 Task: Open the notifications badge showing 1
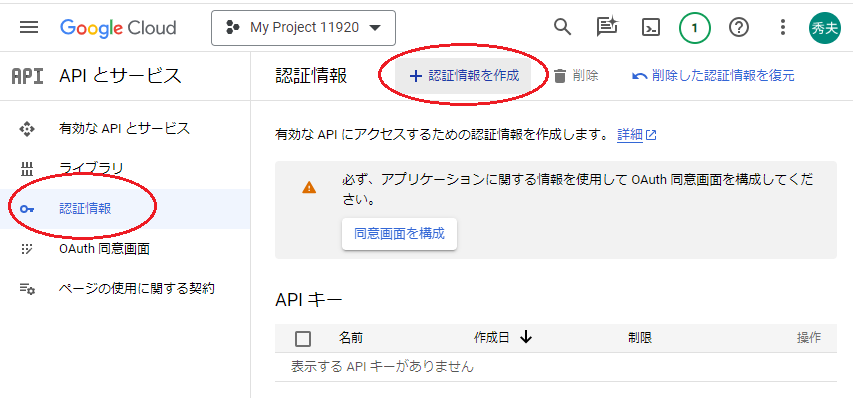coord(695,27)
